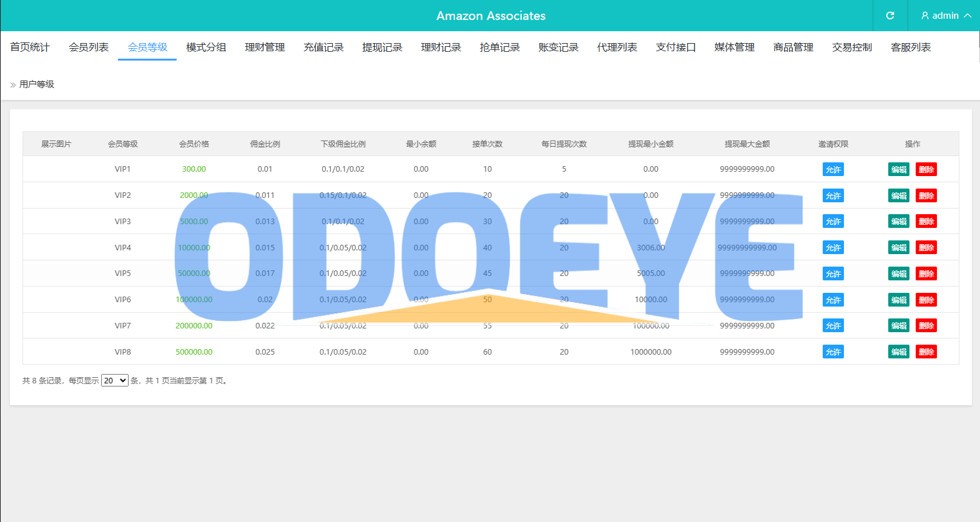Open the admin user dropdown menu

click(946, 16)
